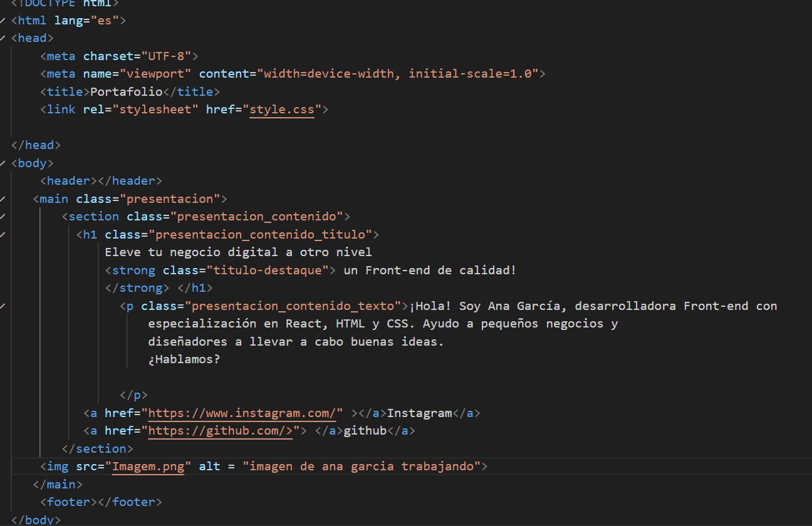
Task: Click the "presentacion_contenido_titulo" class value
Action: point(261,235)
